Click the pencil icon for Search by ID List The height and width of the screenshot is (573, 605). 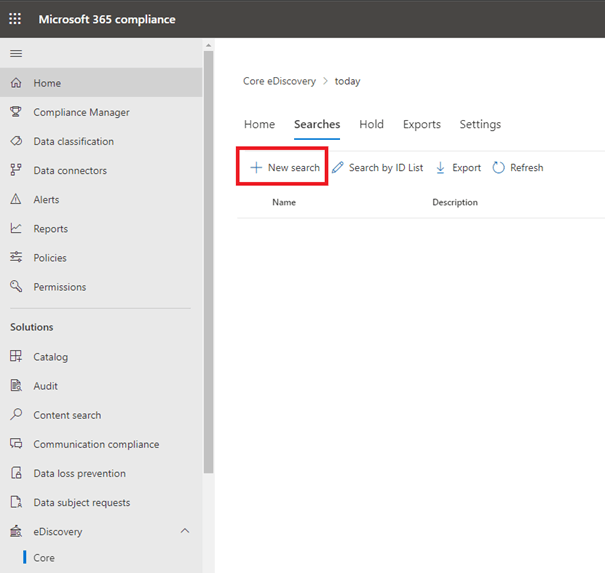pyautogui.click(x=338, y=167)
